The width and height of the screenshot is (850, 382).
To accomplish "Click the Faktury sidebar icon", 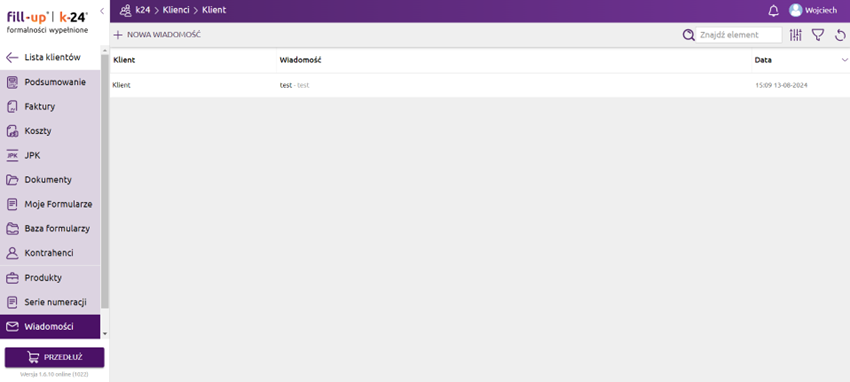I will 12,107.
